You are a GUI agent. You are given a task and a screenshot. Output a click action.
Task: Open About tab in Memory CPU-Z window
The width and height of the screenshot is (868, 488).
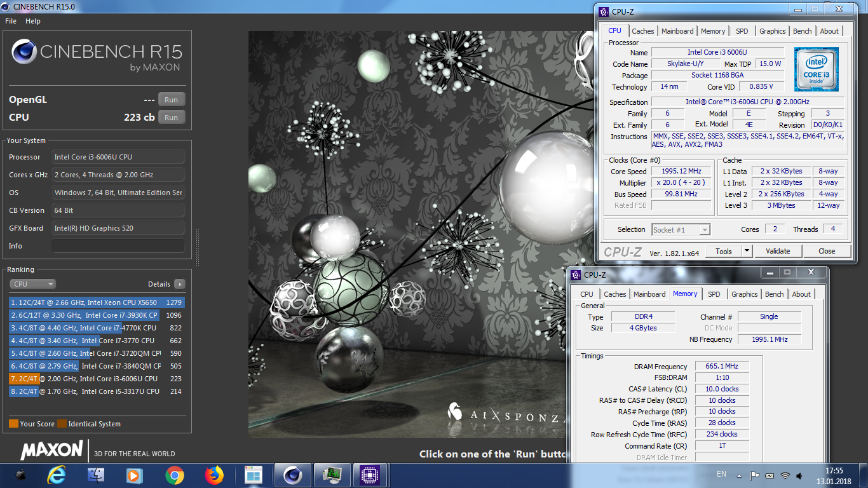point(801,294)
